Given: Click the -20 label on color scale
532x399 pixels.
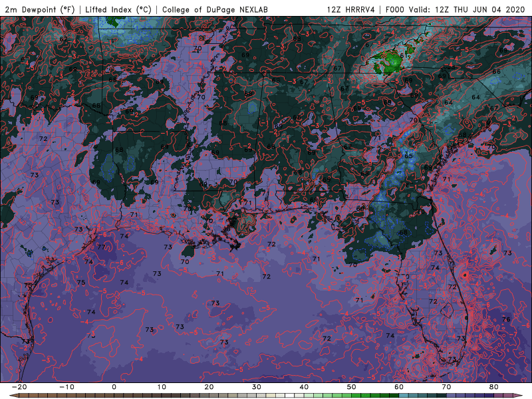Looking at the screenshot, I should pos(19,387).
